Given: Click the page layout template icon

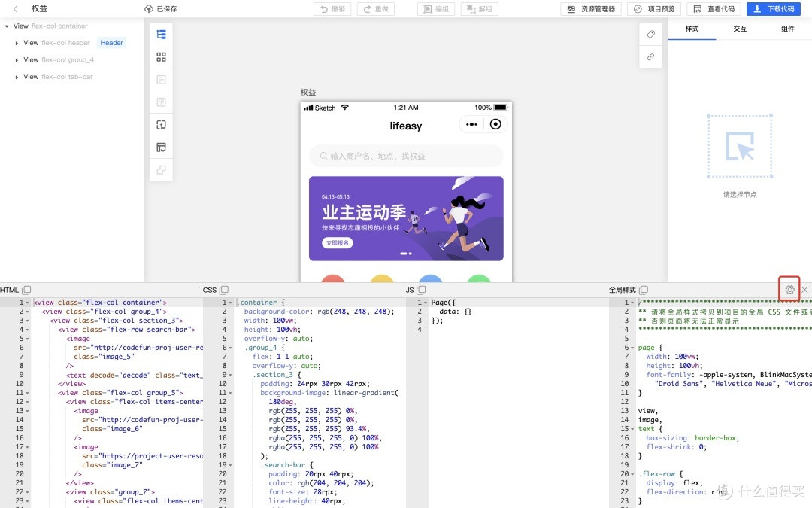Looking at the screenshot, I should point(162,148).
